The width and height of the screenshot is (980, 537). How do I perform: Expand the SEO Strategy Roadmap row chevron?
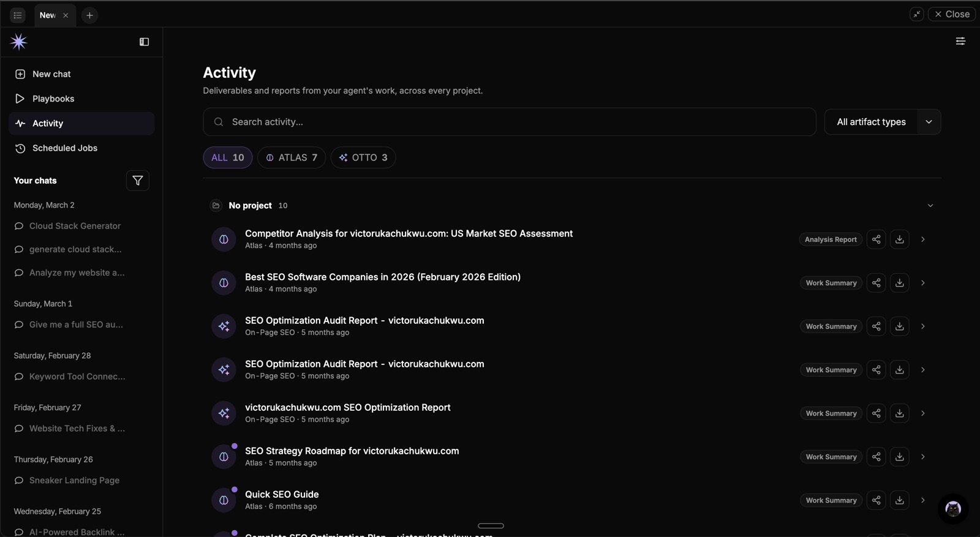coord(923,457)
